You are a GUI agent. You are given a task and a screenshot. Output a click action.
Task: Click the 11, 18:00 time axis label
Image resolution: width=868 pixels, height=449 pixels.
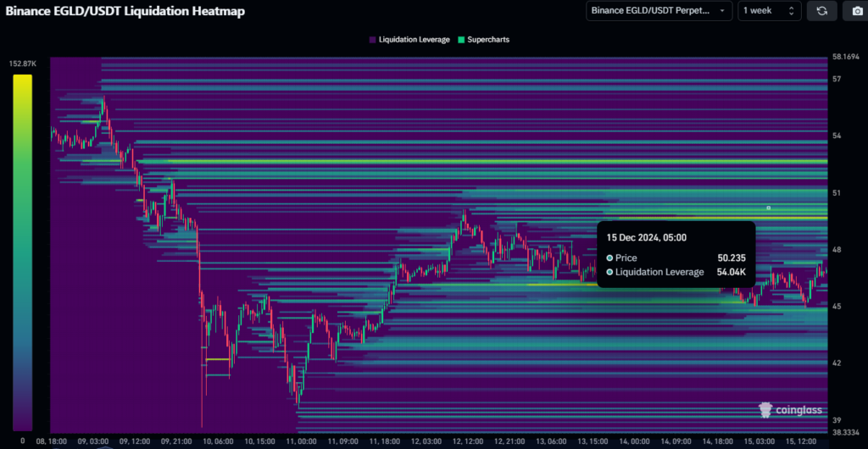tap(387, 441)
